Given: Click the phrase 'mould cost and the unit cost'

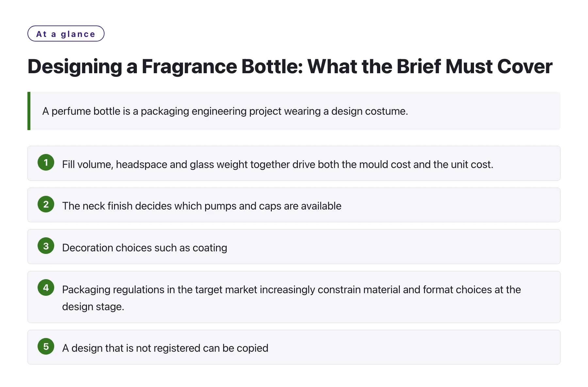Looking at the screenshot, I should coord(426,164).
